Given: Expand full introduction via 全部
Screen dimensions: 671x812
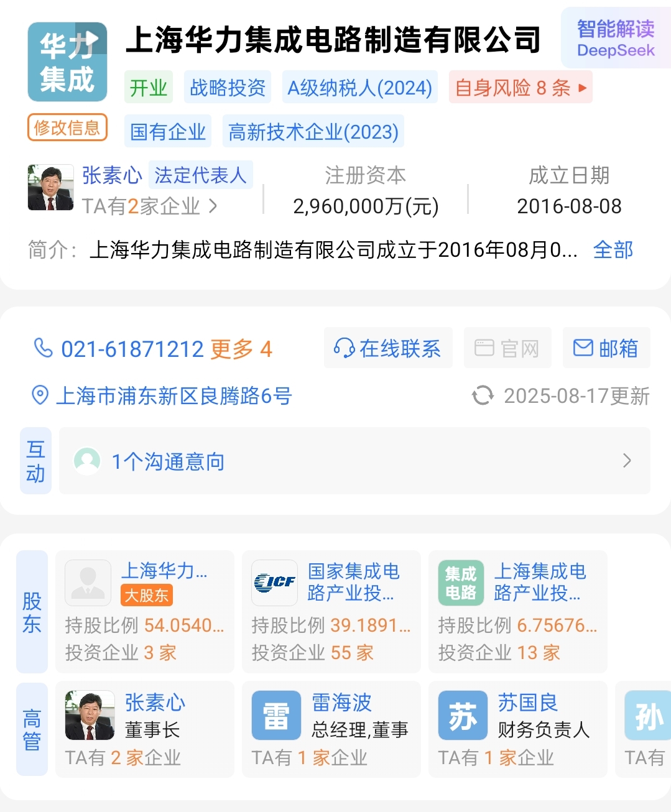Looking at the screenshot, I should (x=613, y=249).
